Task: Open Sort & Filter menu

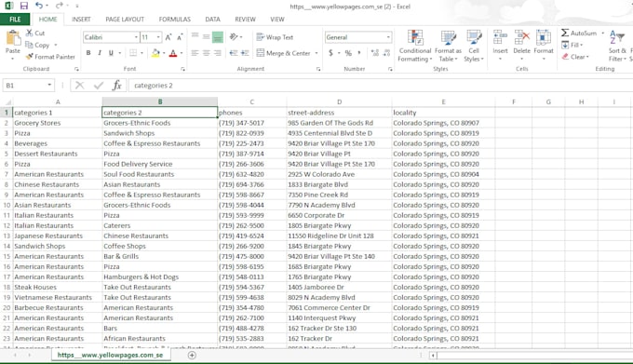Action: pos(617,46)
